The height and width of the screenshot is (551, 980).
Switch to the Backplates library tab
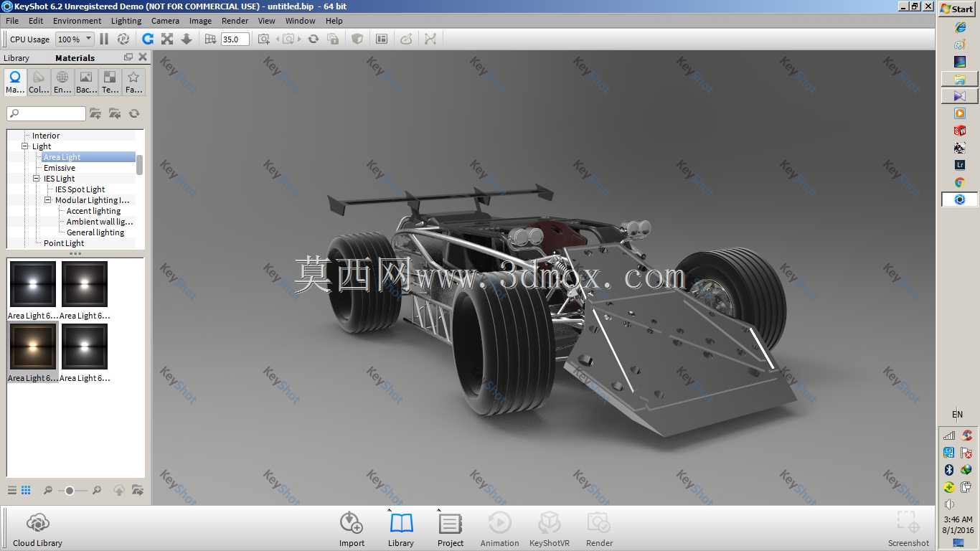pos(86,82)
